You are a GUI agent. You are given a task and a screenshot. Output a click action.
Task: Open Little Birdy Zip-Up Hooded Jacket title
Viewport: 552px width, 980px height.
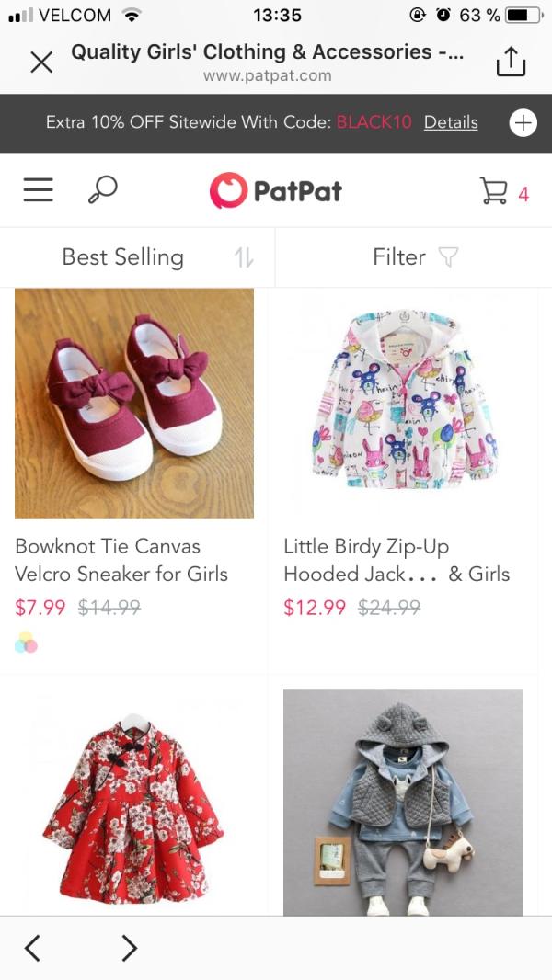[x=396, y=560]
